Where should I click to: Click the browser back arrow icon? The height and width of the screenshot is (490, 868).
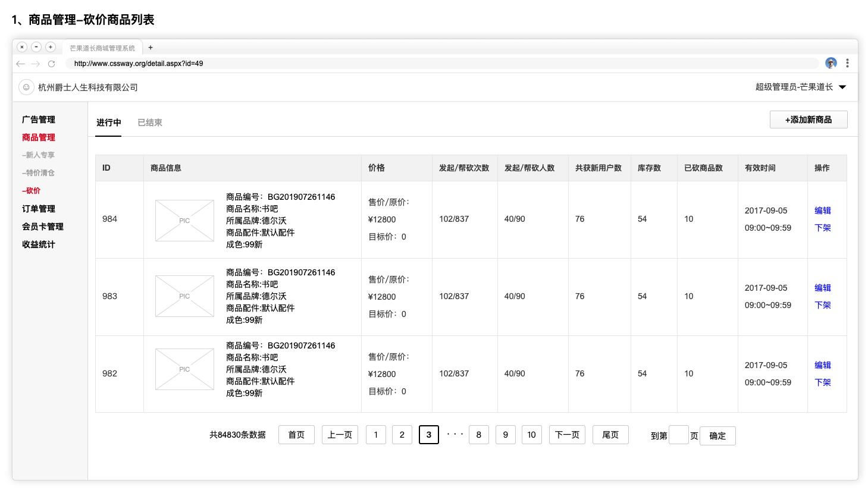[x=21, y=64]
